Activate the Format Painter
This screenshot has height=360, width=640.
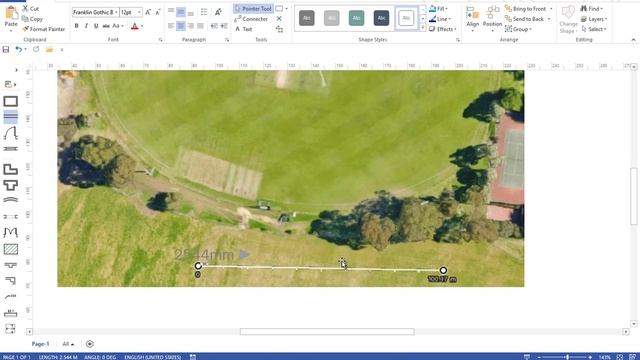pyautogui.click(x=44, y=29)
